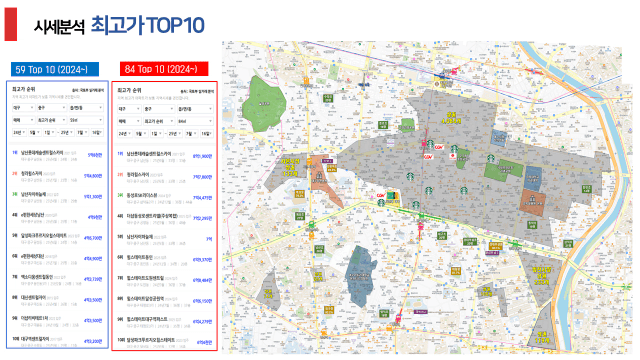The height and width of the screenshot is (360, 640).
Task: Click the large green park polygon on map
Action: 263,104
